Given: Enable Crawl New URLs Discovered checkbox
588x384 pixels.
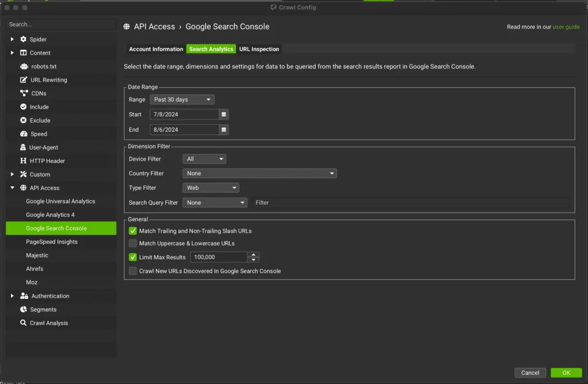Looking at the screenshot, I should [133, 271].
